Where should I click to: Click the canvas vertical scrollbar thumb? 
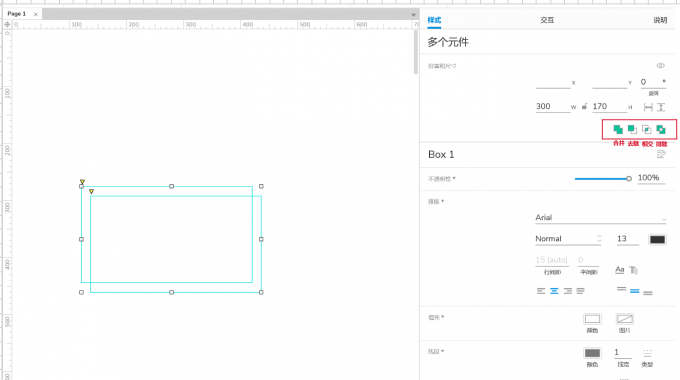pos(415,52)
